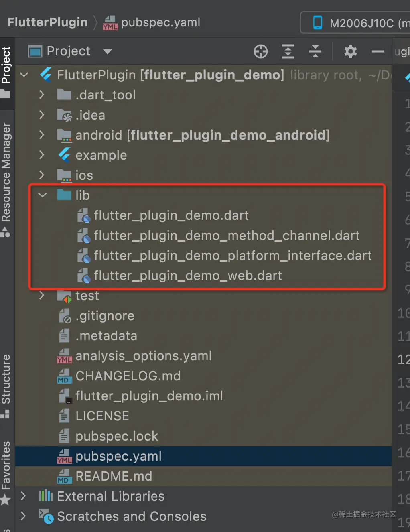Image resolution: width=410 pixels, height=532 pixels.
Task: Click the locate/select opened file crosshair icon
Action: (x=261, y=51)
